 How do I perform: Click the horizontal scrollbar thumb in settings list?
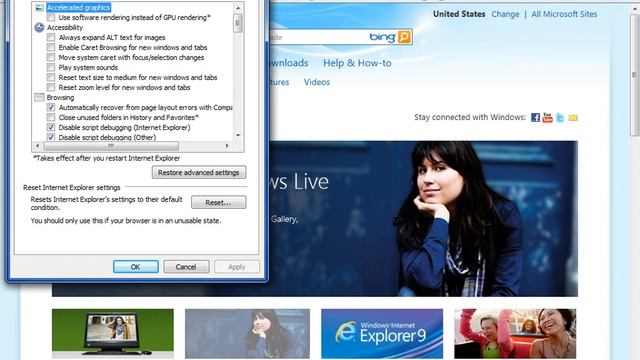click(111, 146)
